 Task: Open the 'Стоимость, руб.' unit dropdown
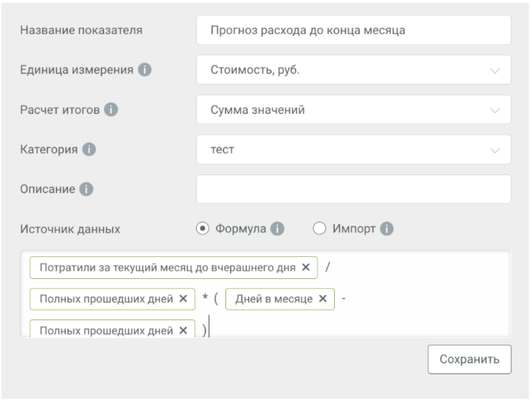pyautogui.click(x=353, y=70)
